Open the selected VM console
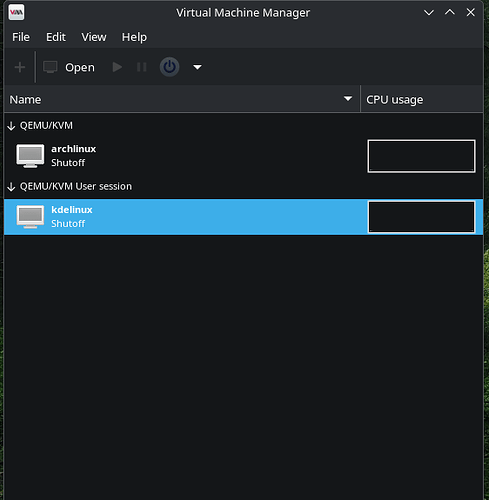 (69, 67)
